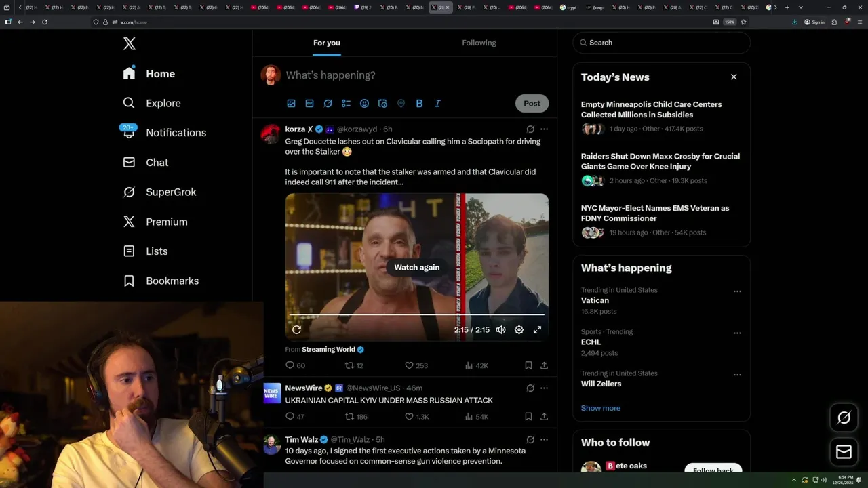
Task: Open Grok explain icon on korza's post
Action: tap(530, 129)
